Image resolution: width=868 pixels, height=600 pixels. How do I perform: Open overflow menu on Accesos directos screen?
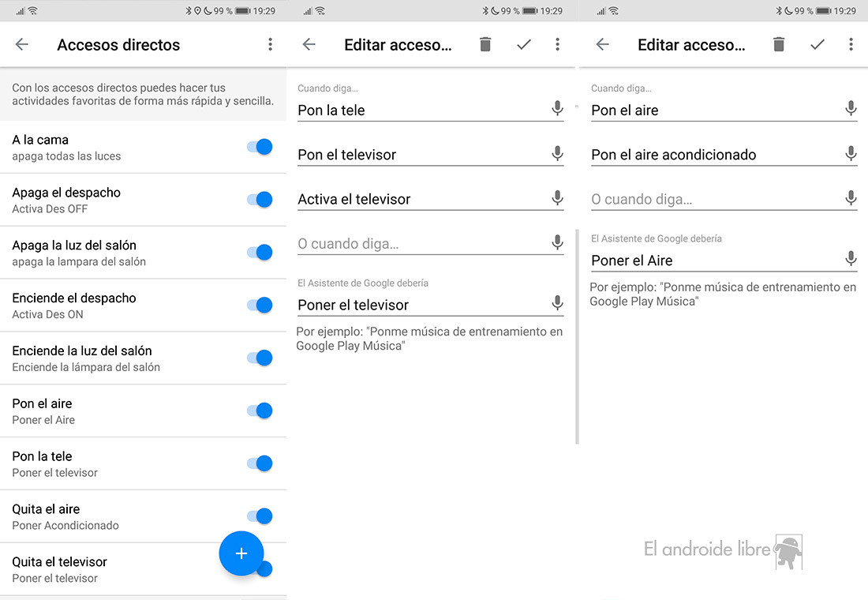[x=270, y=44]
